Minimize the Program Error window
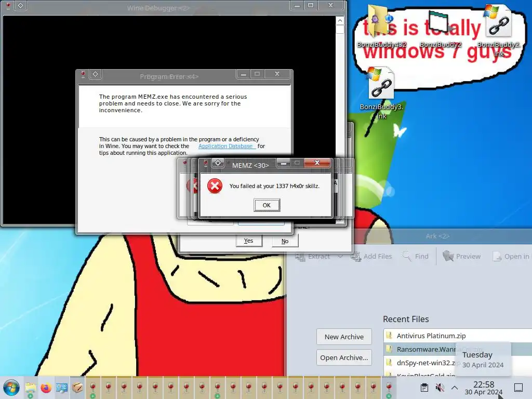532x399 pixels. pos(243,74)
